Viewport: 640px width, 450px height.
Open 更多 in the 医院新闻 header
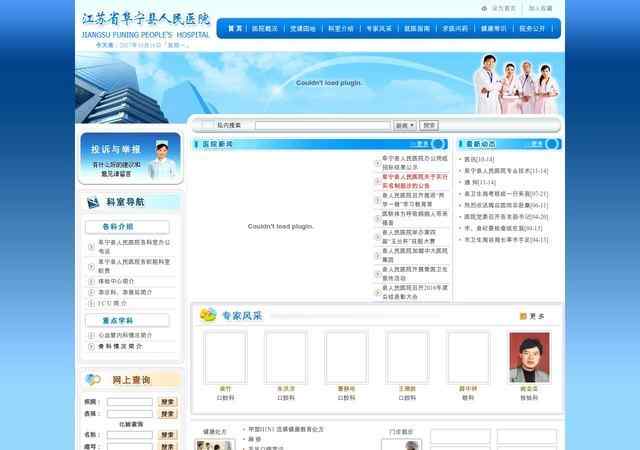[x=423, y=144]
